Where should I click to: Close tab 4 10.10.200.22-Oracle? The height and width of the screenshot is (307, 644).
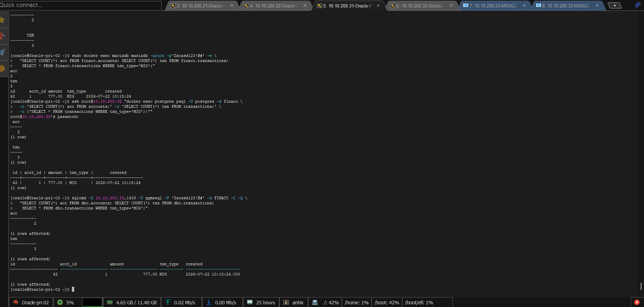tap(305, 5)
